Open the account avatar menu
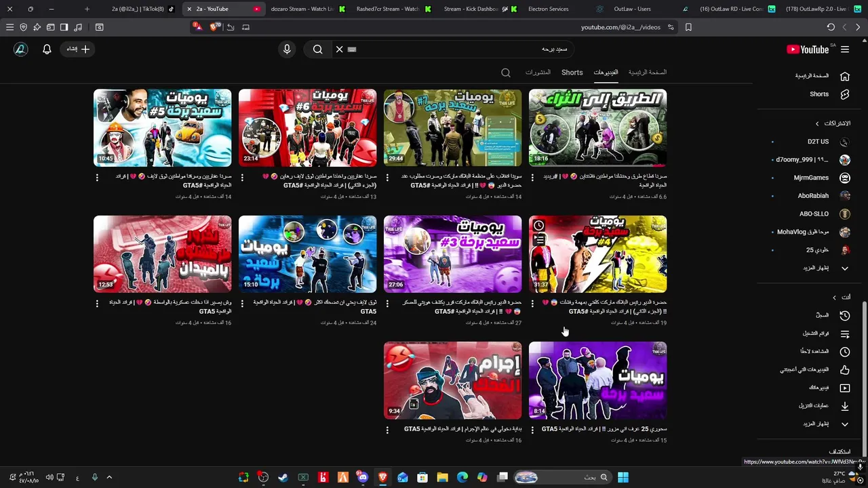The height and width of the screenshot is (488, 868). tap(20, 49)
